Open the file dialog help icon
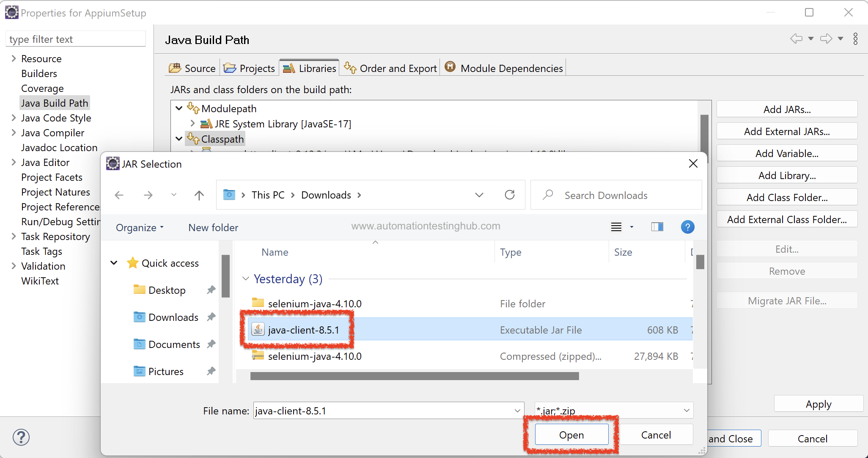 687,227
